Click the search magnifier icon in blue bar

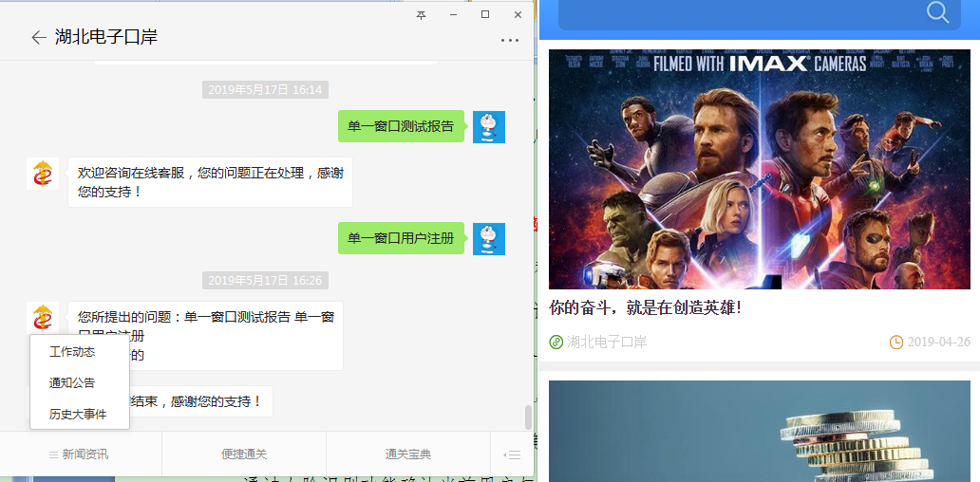937,12
